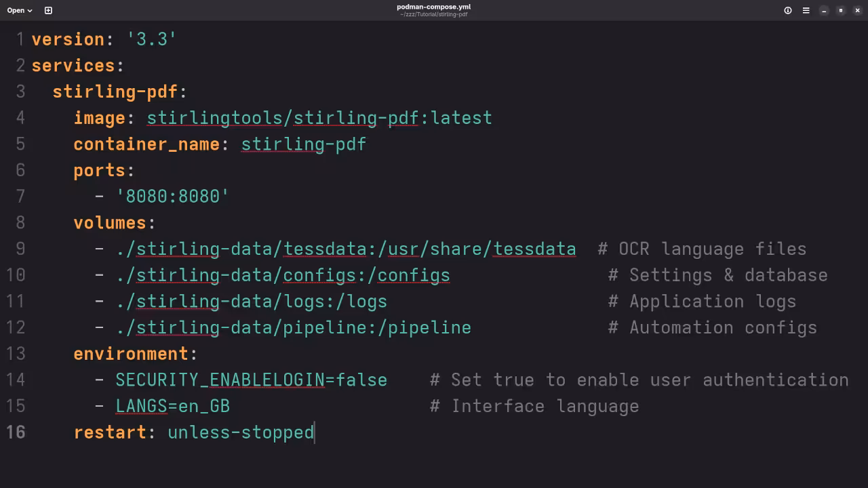Place cursor on the version: '3.3' line
Viewport: 868px width, 488px height.
(x=102, y=39)
